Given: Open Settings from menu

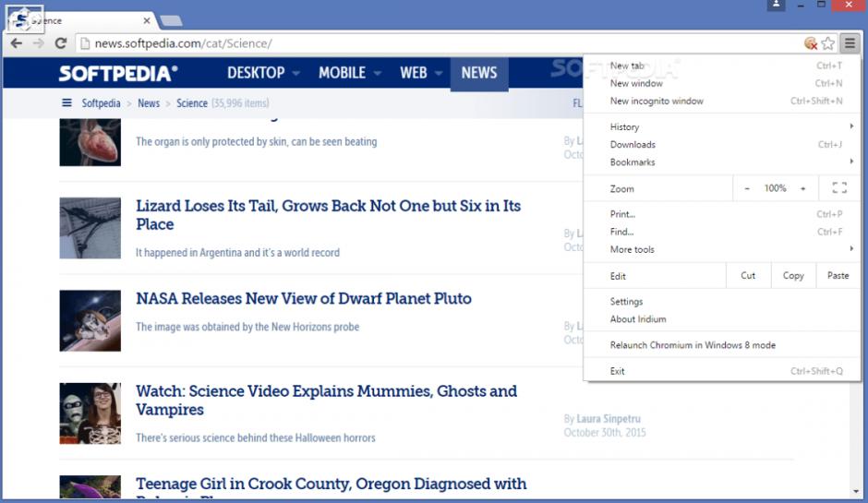Looking at the screenshot, I should point(722,302).
